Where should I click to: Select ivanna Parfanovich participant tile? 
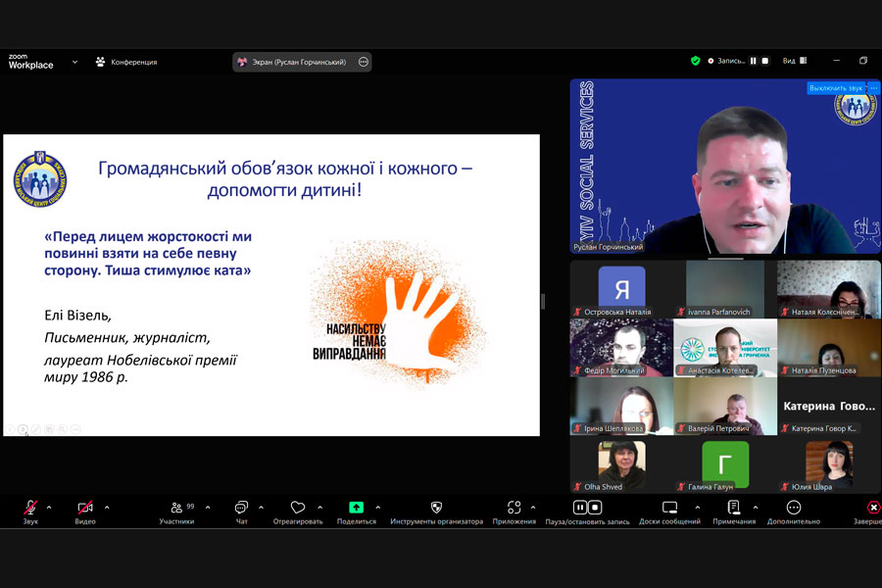click(725, 289)
